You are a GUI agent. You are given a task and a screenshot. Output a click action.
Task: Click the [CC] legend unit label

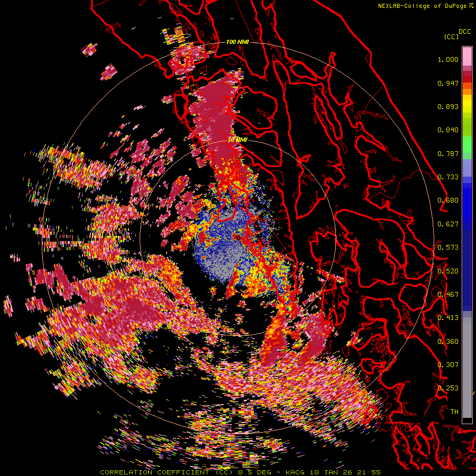(x=451, y=36)
